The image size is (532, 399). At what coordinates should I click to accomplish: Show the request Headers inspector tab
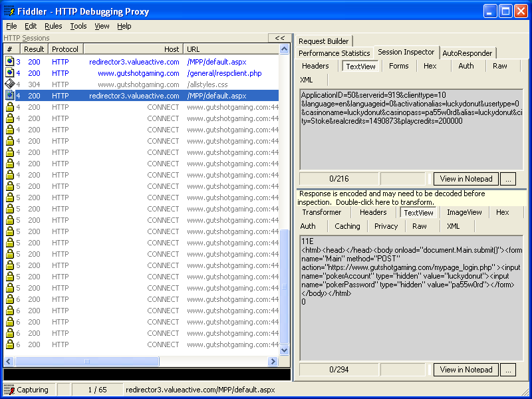tap(315, 66)
